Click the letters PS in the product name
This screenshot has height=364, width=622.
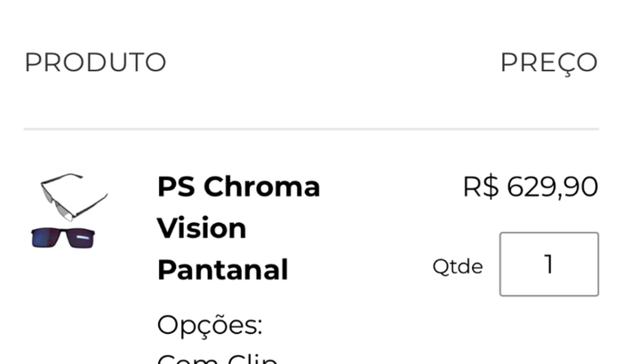175,186
